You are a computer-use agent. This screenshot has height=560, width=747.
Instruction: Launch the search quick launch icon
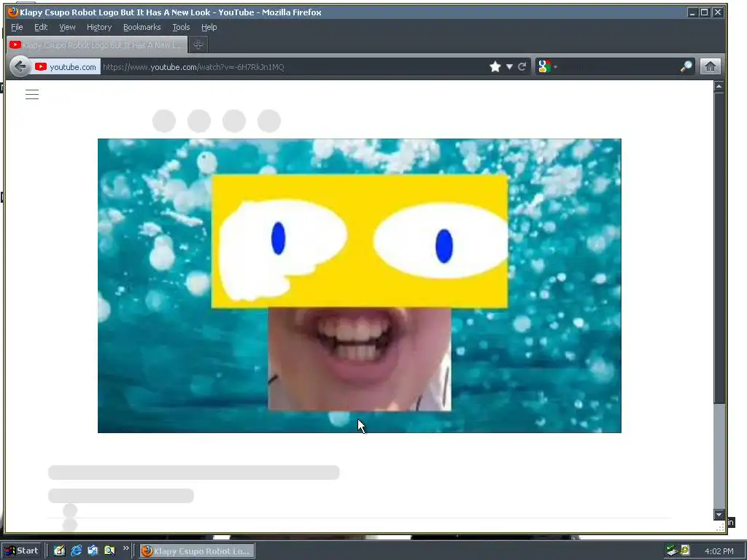pos(109,551)
